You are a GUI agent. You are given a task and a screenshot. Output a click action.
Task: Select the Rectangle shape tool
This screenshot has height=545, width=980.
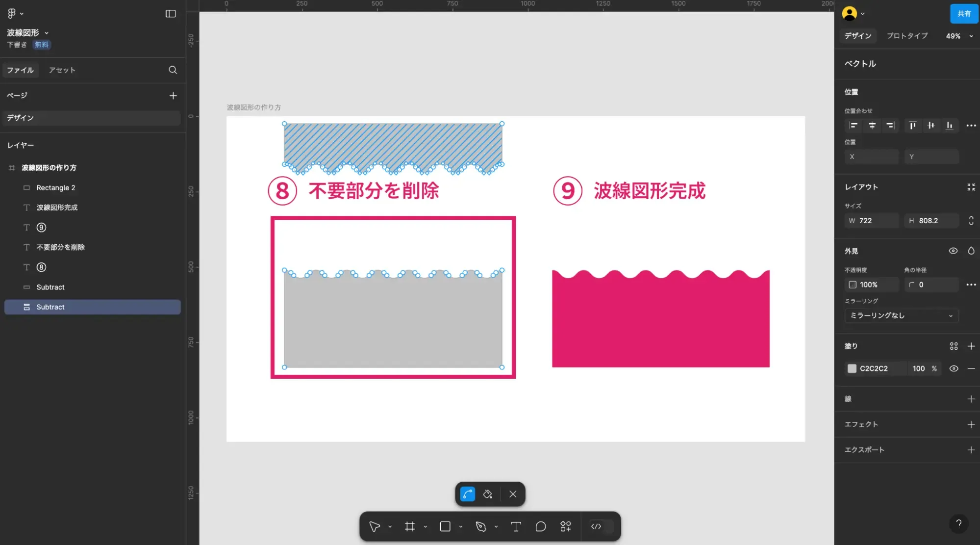[x=445, y=526]
